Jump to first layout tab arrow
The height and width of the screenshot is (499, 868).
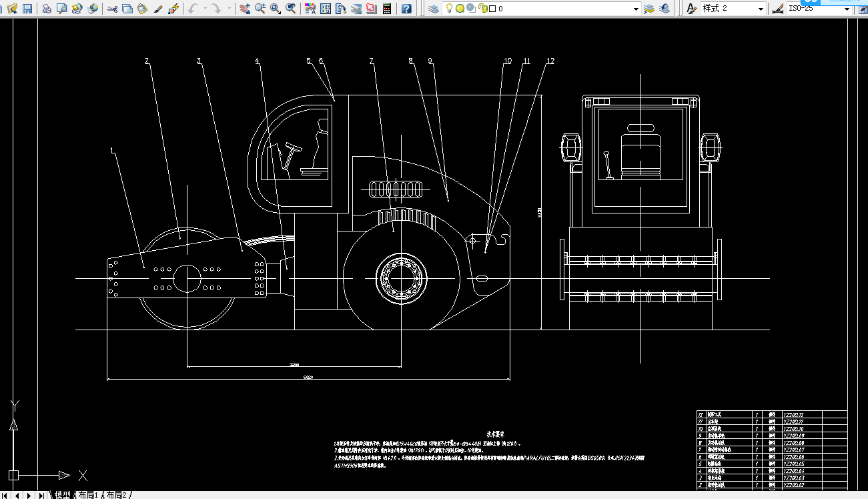pyautogui.click(x=6, y=495)
